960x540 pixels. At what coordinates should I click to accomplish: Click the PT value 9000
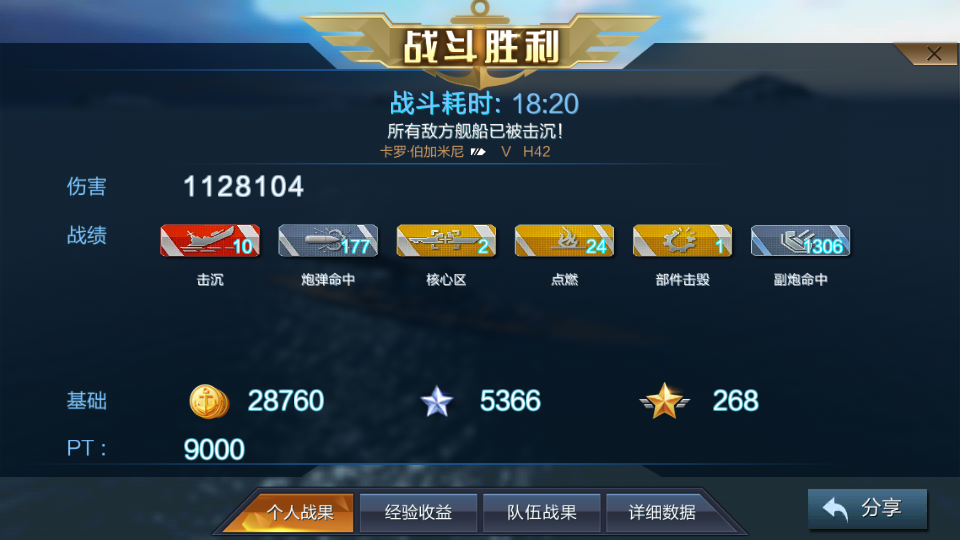coord(214,449)
